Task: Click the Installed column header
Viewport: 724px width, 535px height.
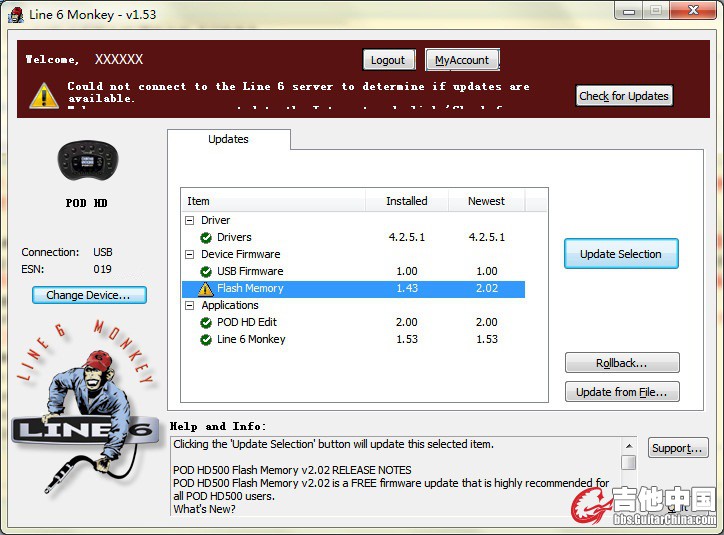Action: tap(407, 201)
